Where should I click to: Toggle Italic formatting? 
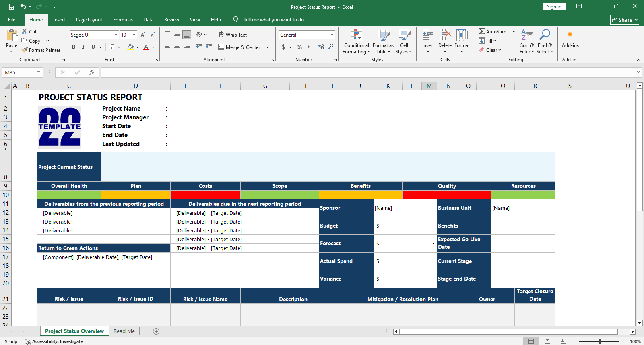click(83, 47)
